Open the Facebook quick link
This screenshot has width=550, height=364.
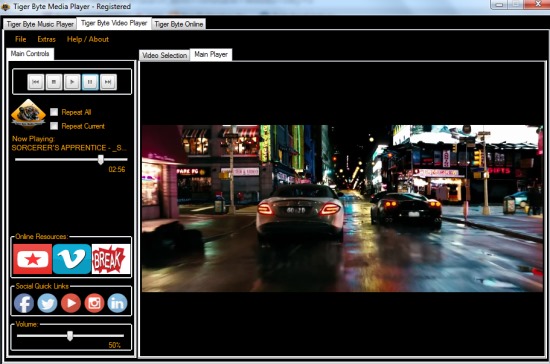(x=24, y=303)
